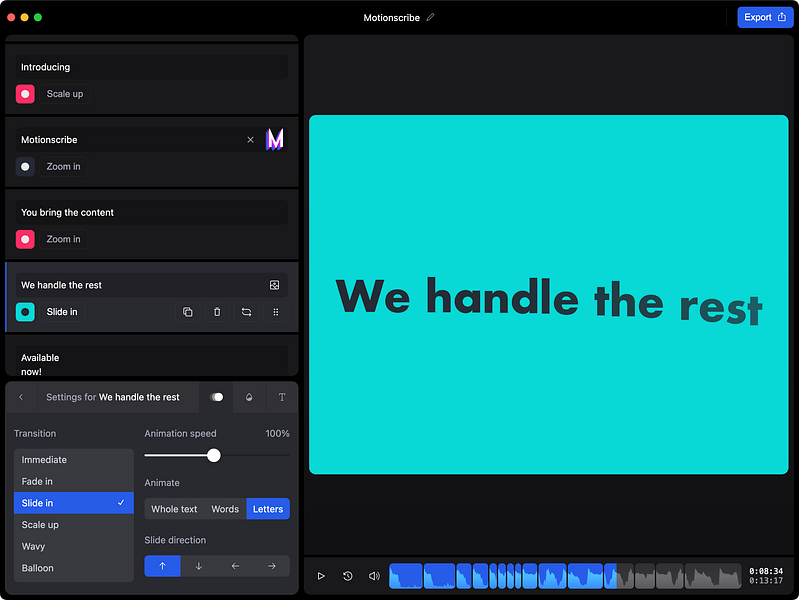
Task: Add image to We handle the rest slide
Action: 274,285
